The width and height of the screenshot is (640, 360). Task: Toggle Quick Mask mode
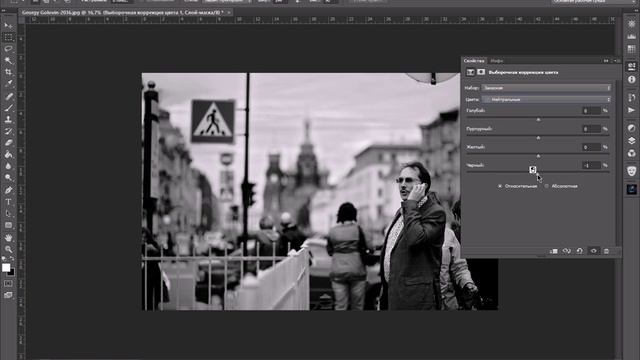(8, 283)
